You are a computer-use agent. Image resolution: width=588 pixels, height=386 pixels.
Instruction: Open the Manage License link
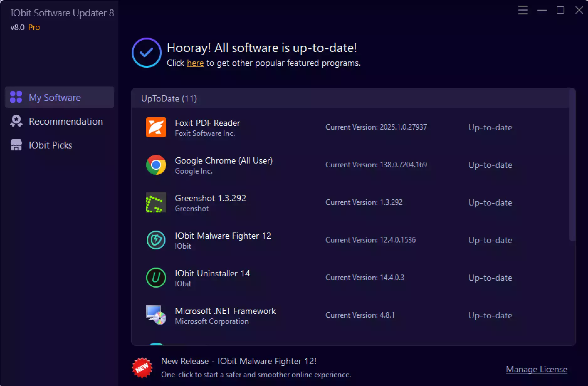(537, 369)
